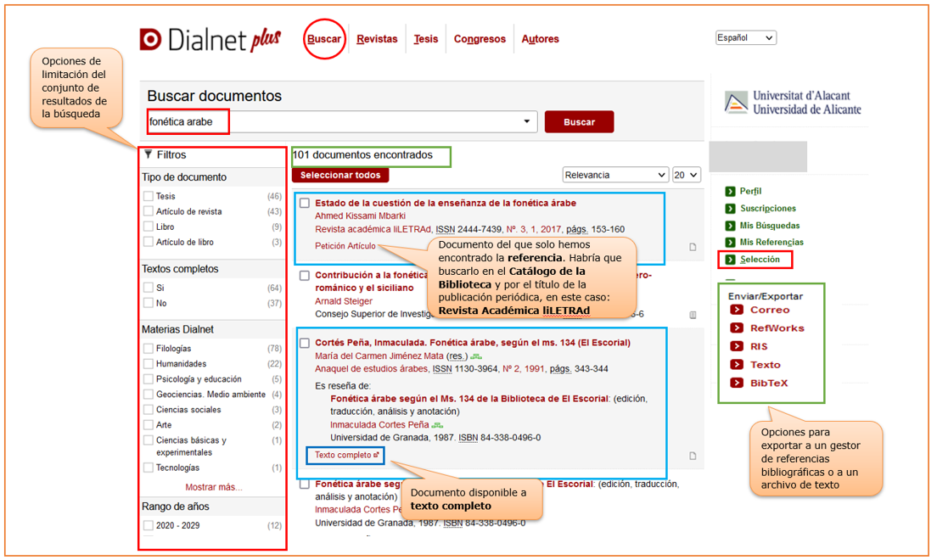The height and width of the screenshot is (560, 937).
Task: Click the RefWorks export arrow icon
Action: click(736, 328)
